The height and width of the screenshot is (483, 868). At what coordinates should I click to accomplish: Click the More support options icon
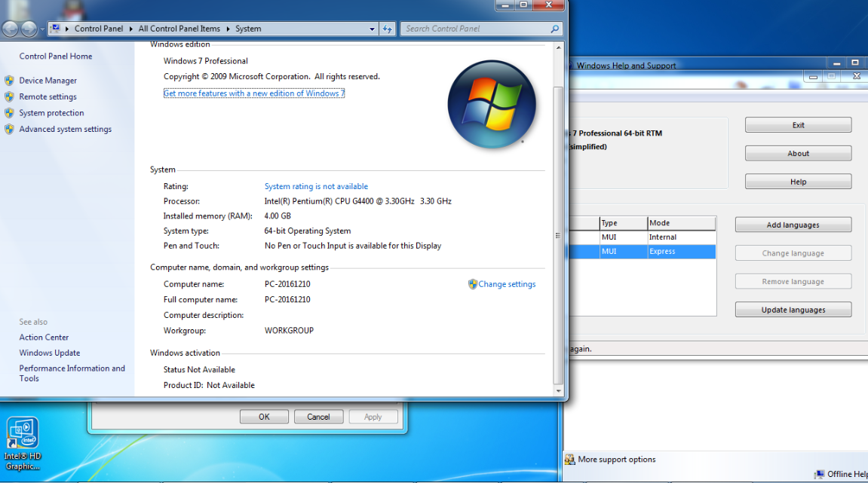[x=569, y=459]
